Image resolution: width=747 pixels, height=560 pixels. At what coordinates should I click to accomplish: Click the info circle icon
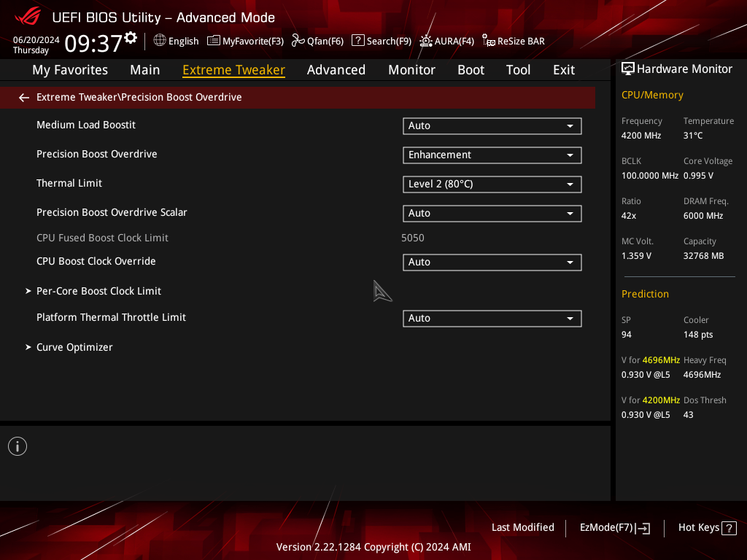[x=18, y=446]
